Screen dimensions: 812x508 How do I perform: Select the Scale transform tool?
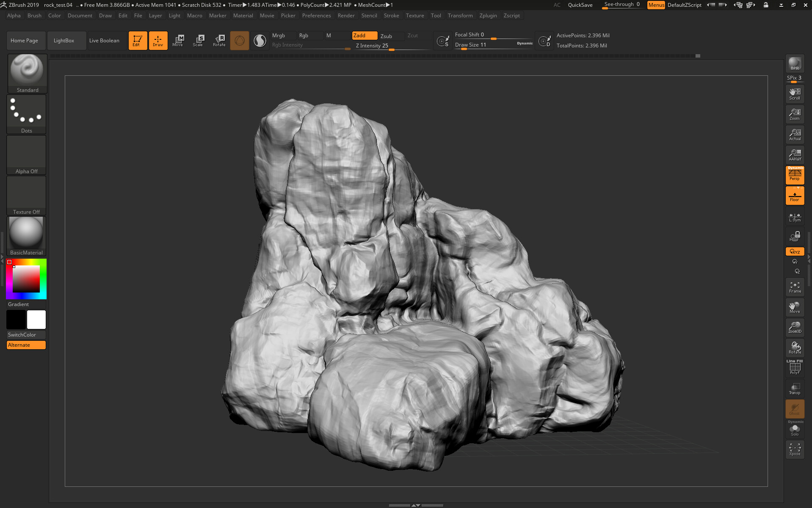click(198, 41)
